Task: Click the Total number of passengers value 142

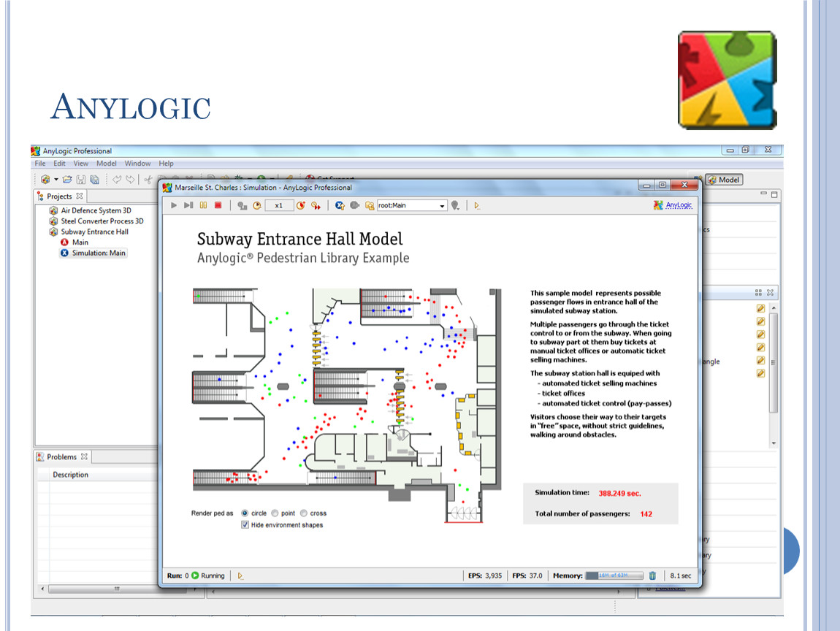Action: (646, 513)
